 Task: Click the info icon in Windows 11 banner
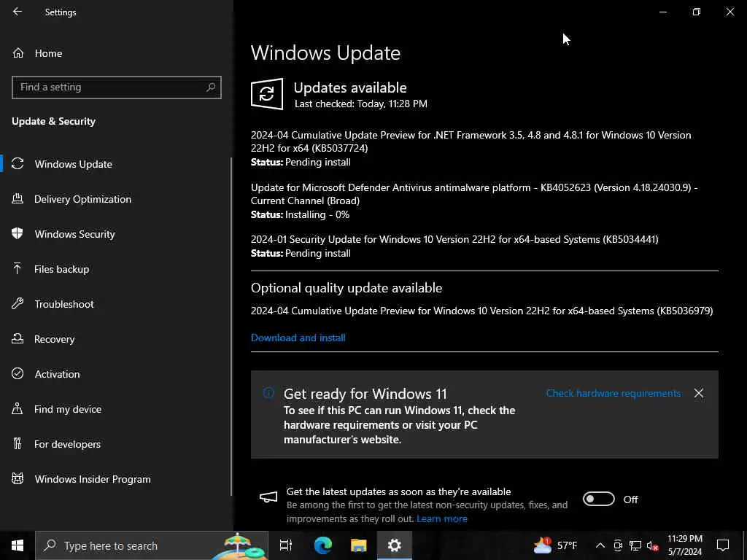pos(268,393)
